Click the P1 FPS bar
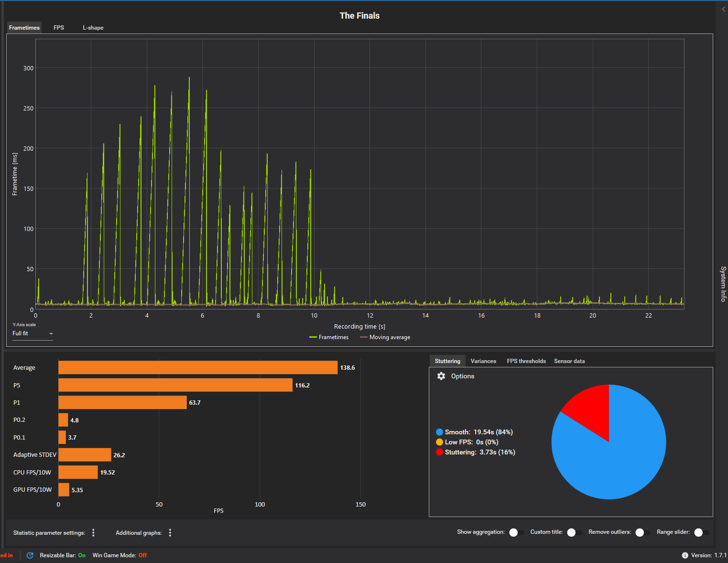 pyautogui.click(x=122, y=402)
